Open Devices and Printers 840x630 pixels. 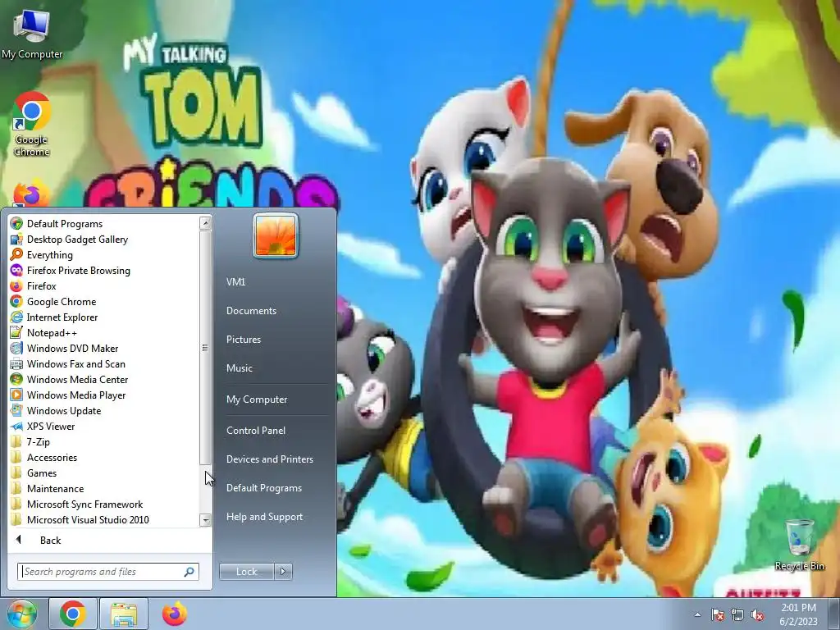tap(269, 459)
